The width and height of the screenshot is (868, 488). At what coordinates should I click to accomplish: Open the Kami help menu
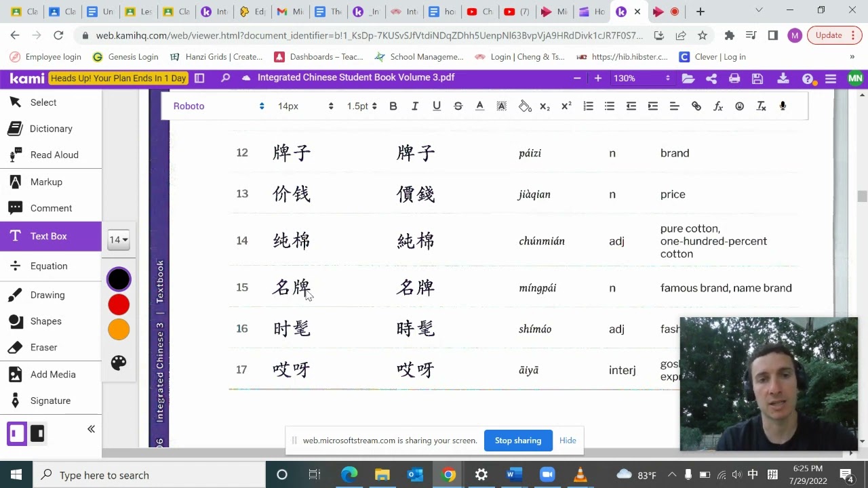click(x=808, y=79)
